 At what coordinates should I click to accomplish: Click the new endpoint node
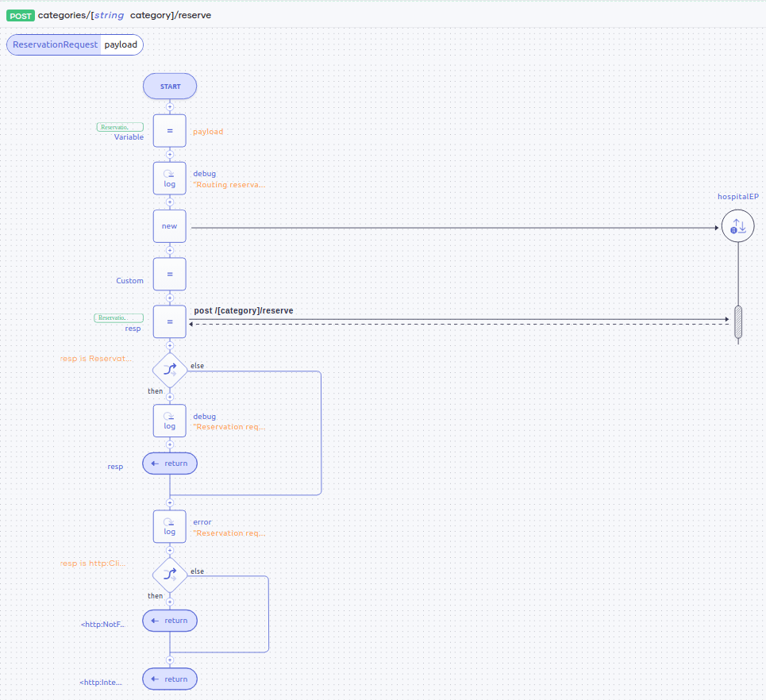[x=170, y=226]
